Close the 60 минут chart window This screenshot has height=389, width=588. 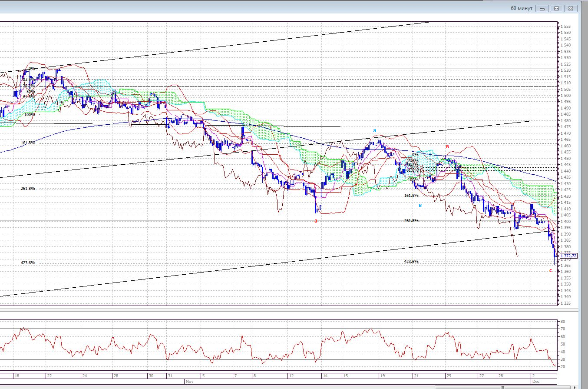click(x=571, y=8)
